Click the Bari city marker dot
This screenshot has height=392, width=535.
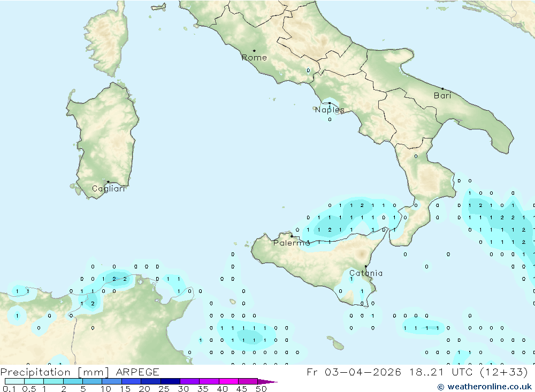click(442, 89)
